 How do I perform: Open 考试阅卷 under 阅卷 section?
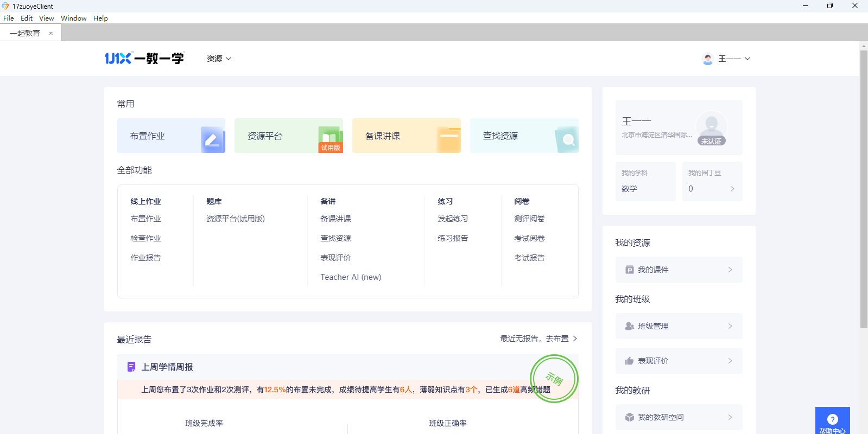coord(529,238)
